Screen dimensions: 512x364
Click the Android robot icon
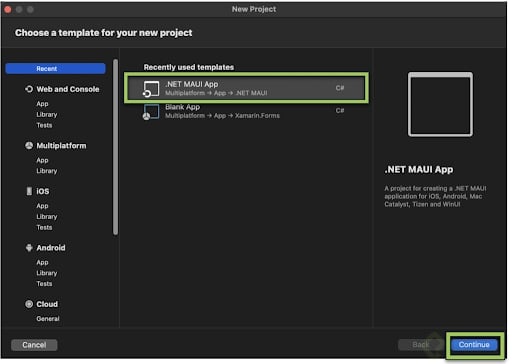[x=29, y=247]
